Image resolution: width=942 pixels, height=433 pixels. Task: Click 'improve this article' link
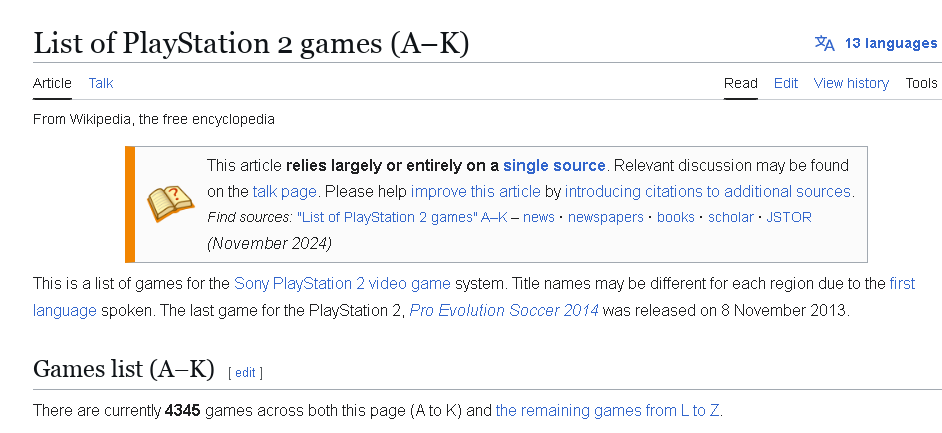point(475,191)
